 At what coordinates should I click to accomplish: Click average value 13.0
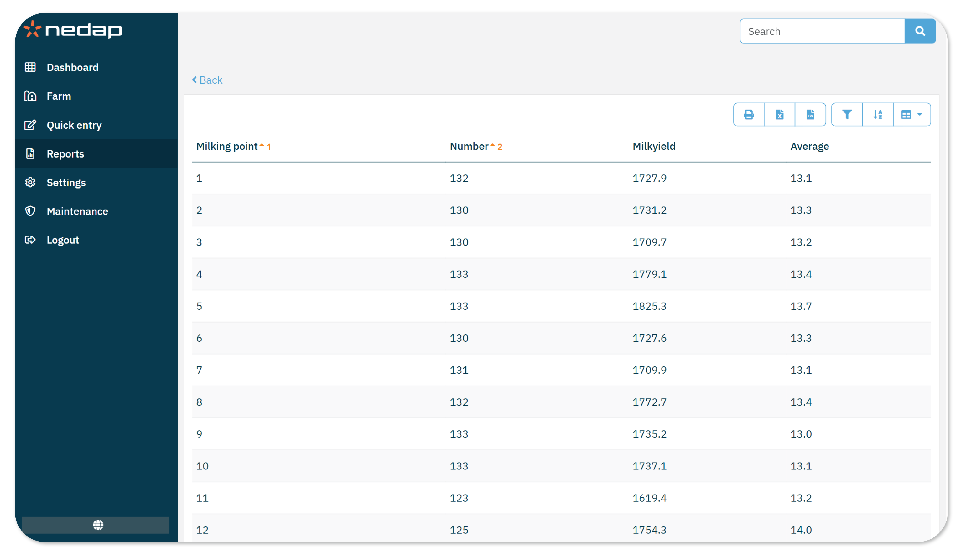click(801, 434)
